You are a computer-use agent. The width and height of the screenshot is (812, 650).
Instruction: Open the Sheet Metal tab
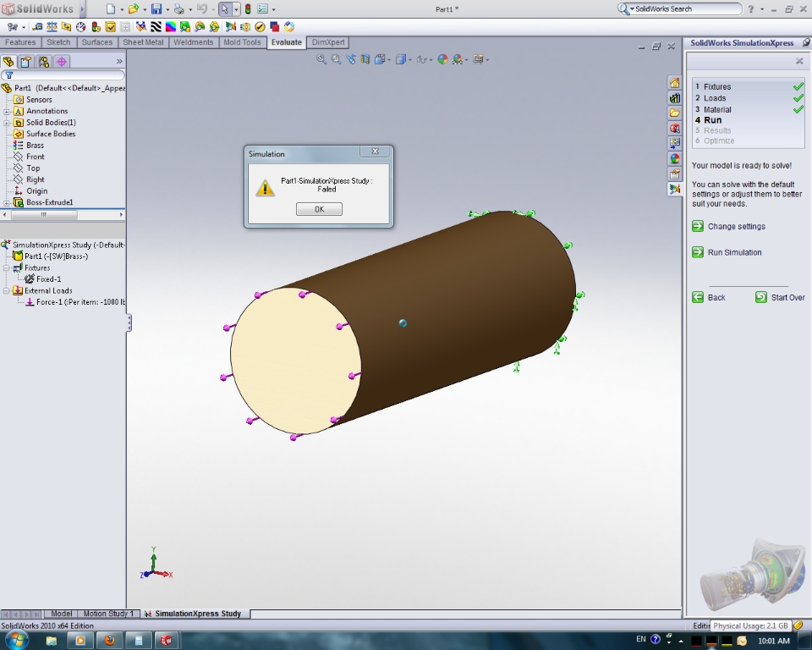coord(144,42)
